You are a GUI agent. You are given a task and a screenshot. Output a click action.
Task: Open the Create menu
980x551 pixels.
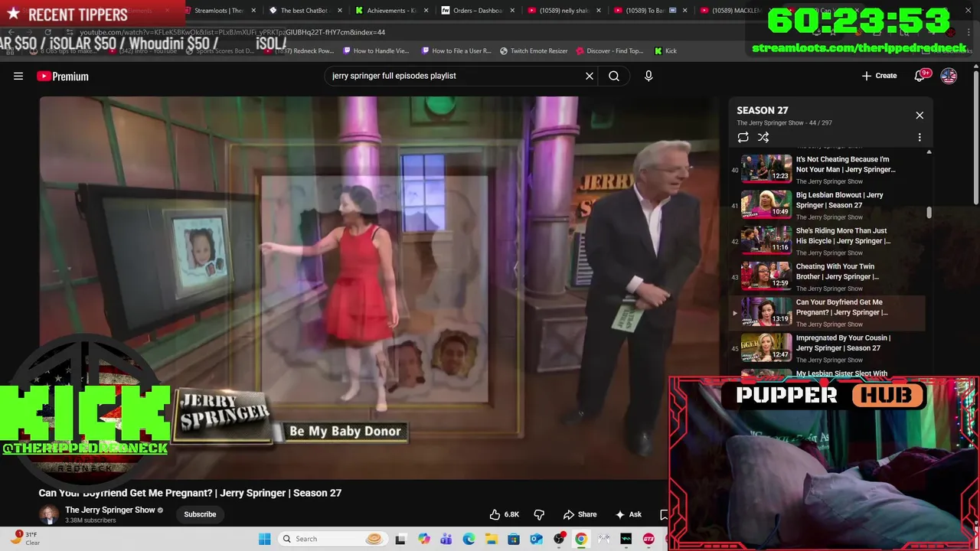pyautogui.click(x=879, y=76)
